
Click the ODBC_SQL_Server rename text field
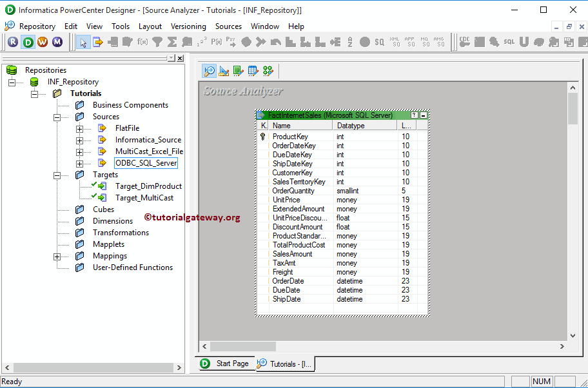point(146,162)
